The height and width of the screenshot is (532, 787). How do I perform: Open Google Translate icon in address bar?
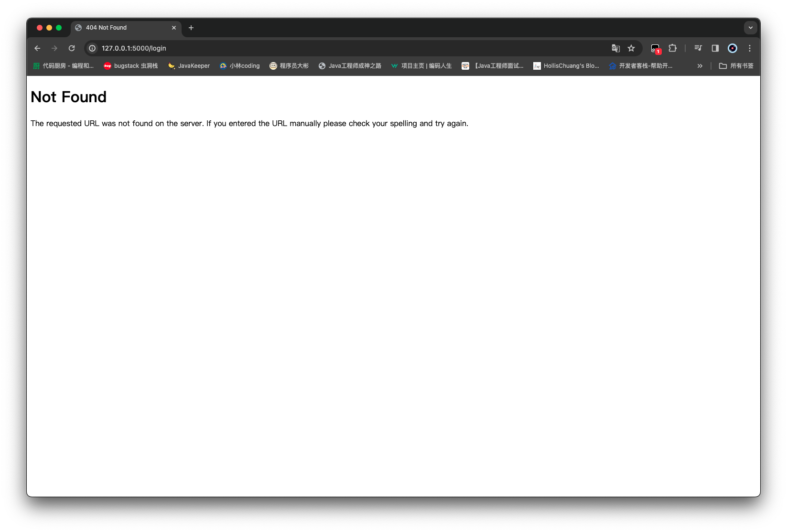point(615,48)
